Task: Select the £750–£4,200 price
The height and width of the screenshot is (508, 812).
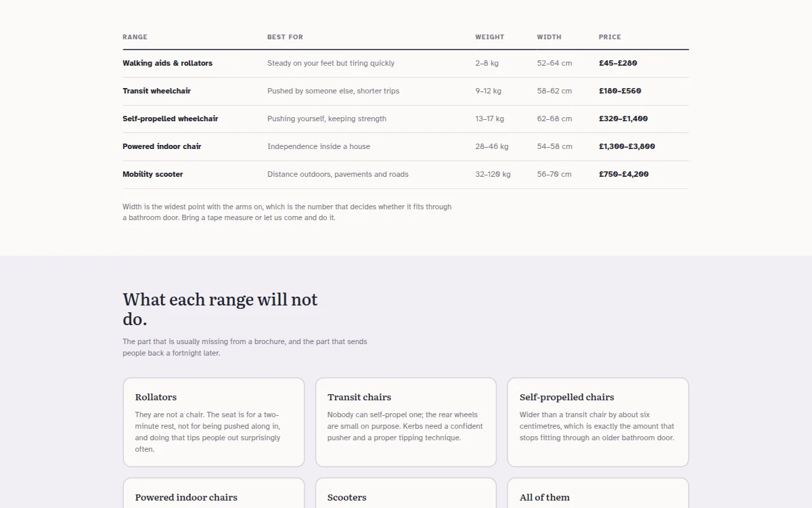Action: (624, 174)
